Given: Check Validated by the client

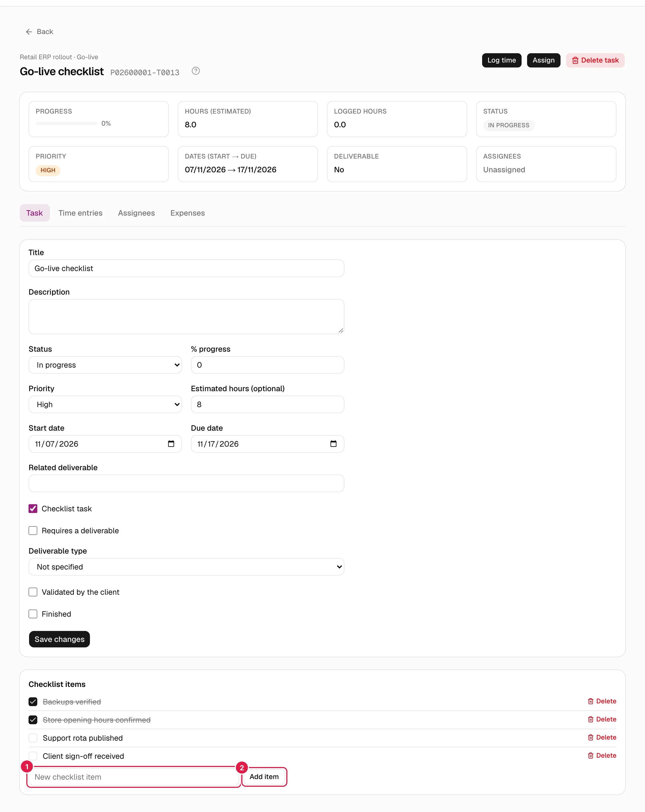Looking at the screenshot, I should coord(33,592).
